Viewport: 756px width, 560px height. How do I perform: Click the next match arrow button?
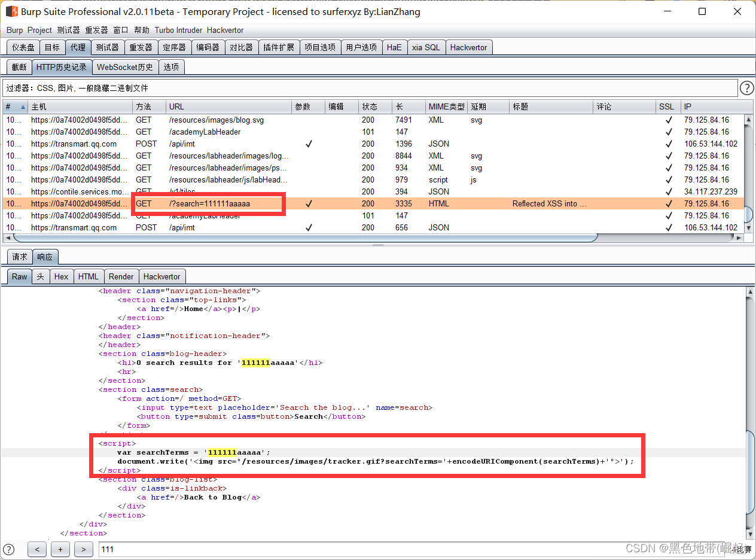pyautogui.click(x=83, y=549)
